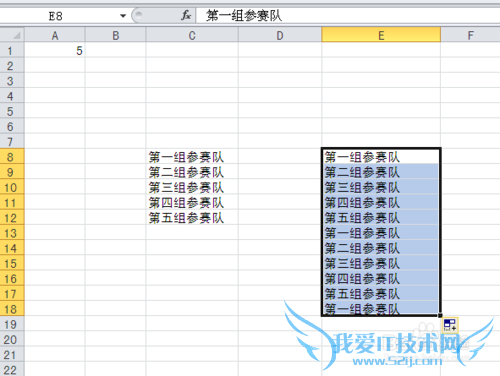Click the formula bar text 第一组参赛队
This screenshot has width=500, height=376.
(x=244, y=16)
